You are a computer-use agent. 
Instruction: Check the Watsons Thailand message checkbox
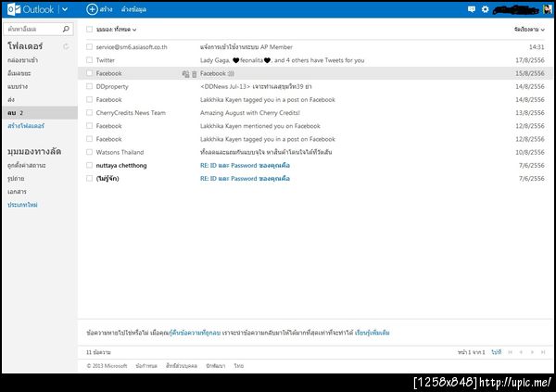click(89, 152)
